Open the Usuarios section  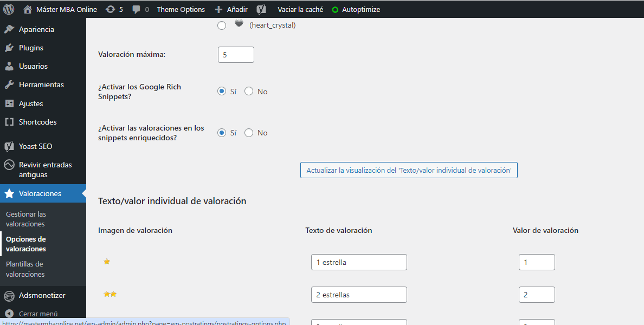pyautogui.click(x=33, y=66)
